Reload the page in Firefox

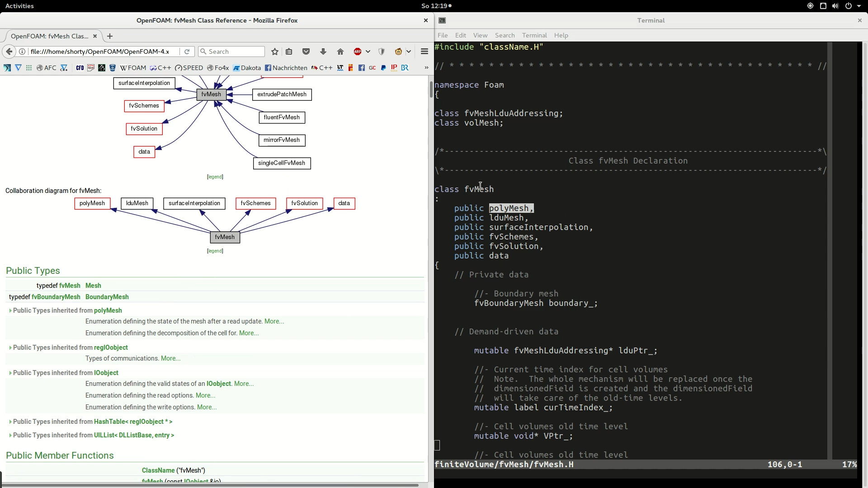click(x=187, y=52)
